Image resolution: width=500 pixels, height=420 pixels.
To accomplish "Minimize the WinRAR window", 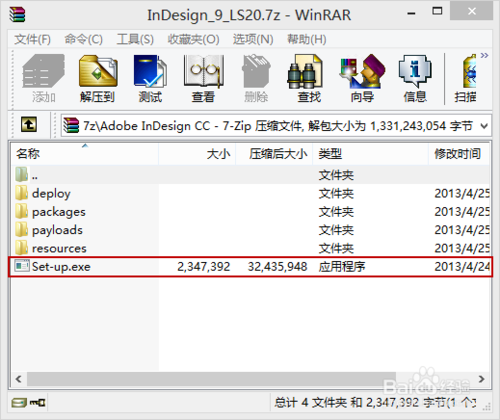I will click(411, 13).
